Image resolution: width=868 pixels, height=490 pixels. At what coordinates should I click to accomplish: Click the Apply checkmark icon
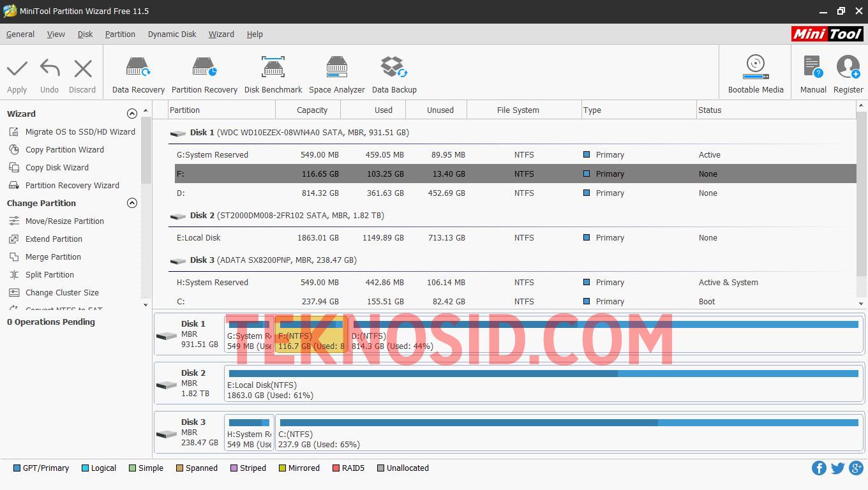tap(17, 68)
